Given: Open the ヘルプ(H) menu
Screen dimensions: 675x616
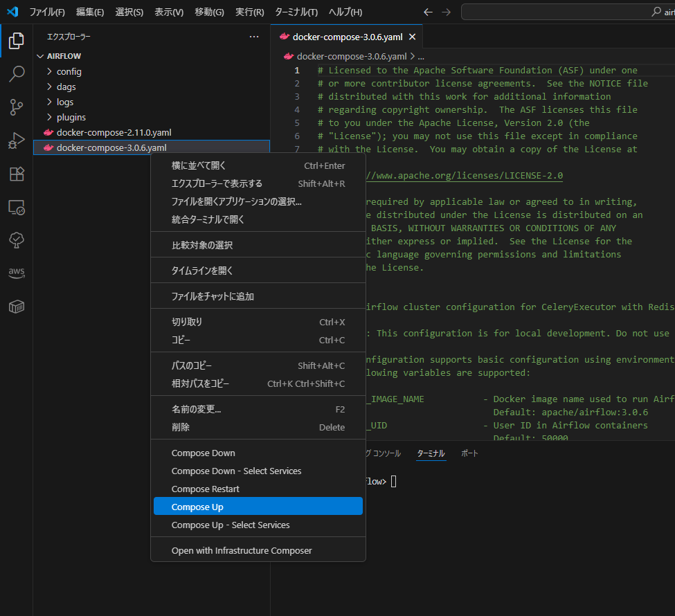Looking at the screenshot, I should 345,12.
